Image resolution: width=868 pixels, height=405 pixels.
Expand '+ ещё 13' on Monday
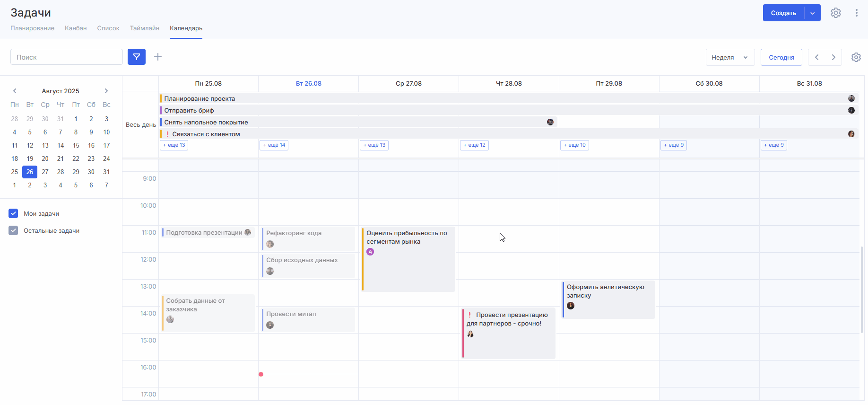pos(174,145)
